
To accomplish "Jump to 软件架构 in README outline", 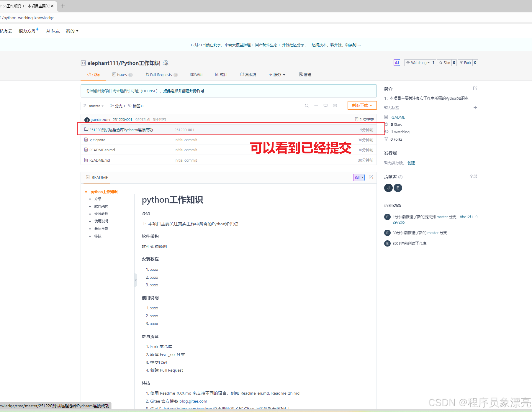I will point(101,206).
